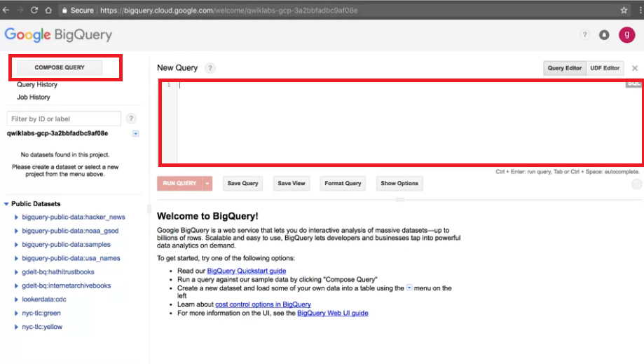This screenshot has height=364, width=644.
Task: Reload the page with refresh icon
Action: point(34,11)
